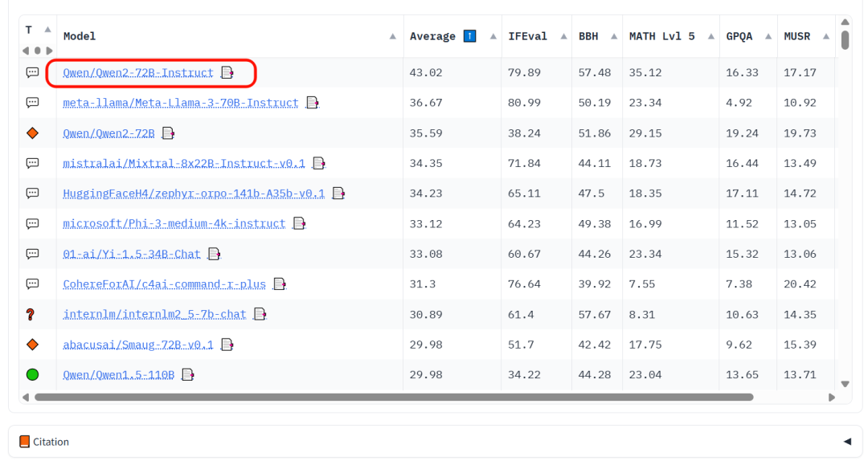Click the Model column header text

tap(79, 36)
